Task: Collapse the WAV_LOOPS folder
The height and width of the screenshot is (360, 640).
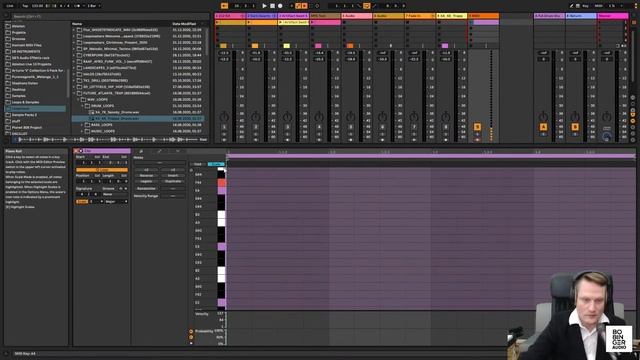Action: 78,99
